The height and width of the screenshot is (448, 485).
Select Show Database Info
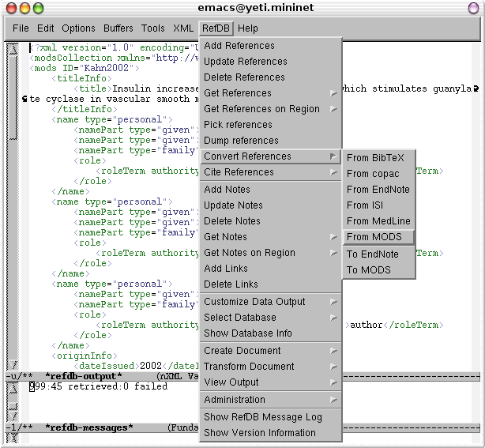tap(271, 333)
